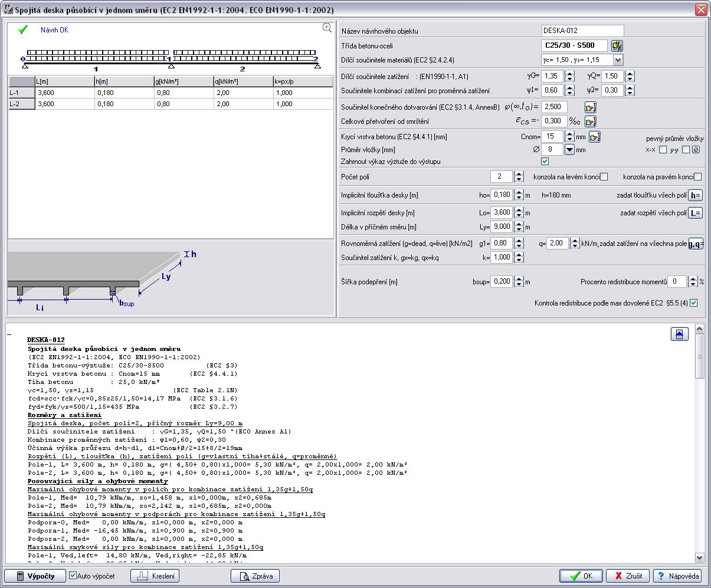The height and width of the screenshot is (588, 711).
Task: Click the γG value field 1,35
Action: coord(553,76)
